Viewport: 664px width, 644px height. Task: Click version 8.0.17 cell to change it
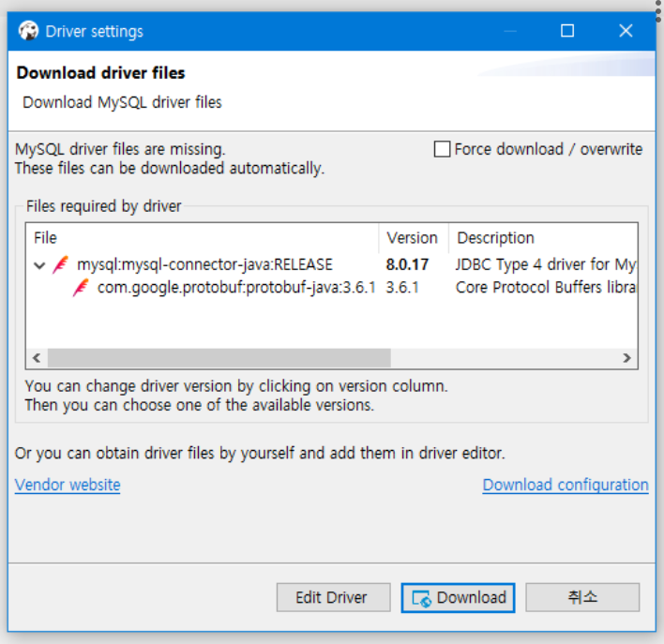pos(407,264)
